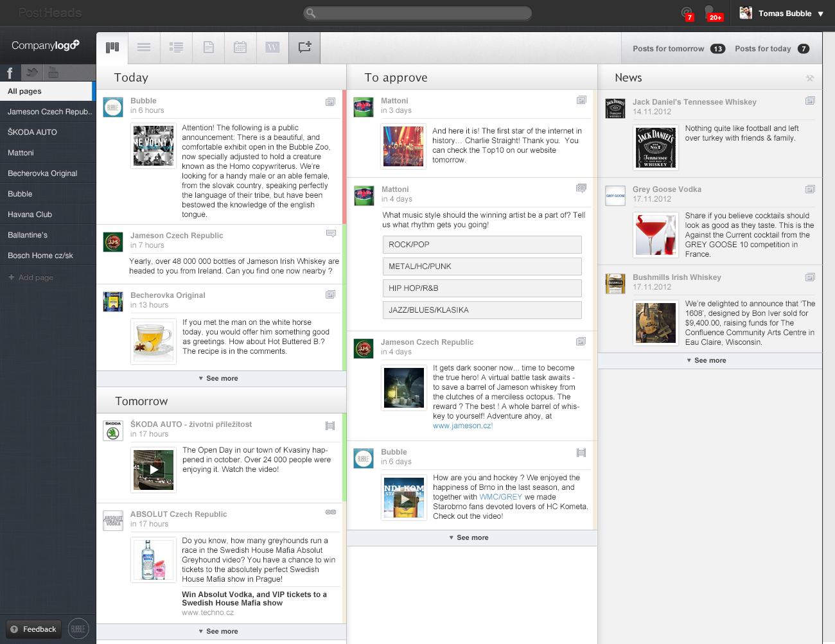Viewport: 835px width, 644px height.
Task: Open Posts for tomorrow counter
Action: tap(678, 49)
